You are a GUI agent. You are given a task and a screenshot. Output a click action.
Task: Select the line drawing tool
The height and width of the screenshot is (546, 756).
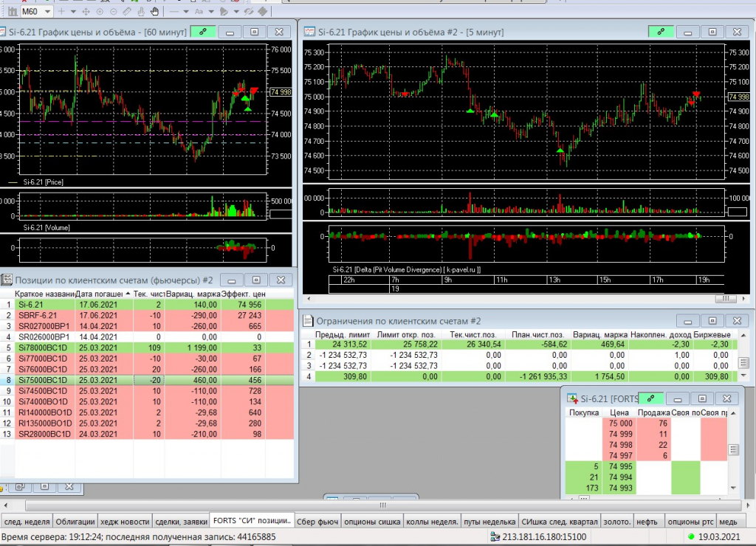pos(174,11)
